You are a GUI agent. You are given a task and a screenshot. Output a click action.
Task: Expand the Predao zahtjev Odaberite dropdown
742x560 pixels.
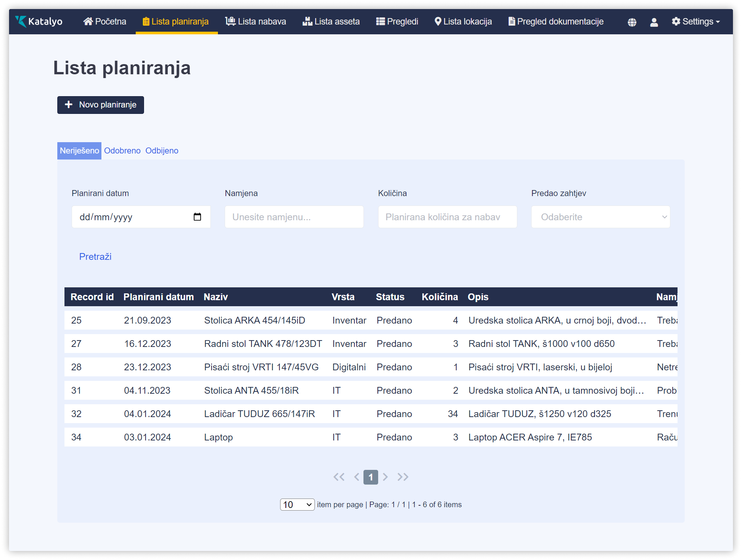pyautogui.click(x=600, y=217)
